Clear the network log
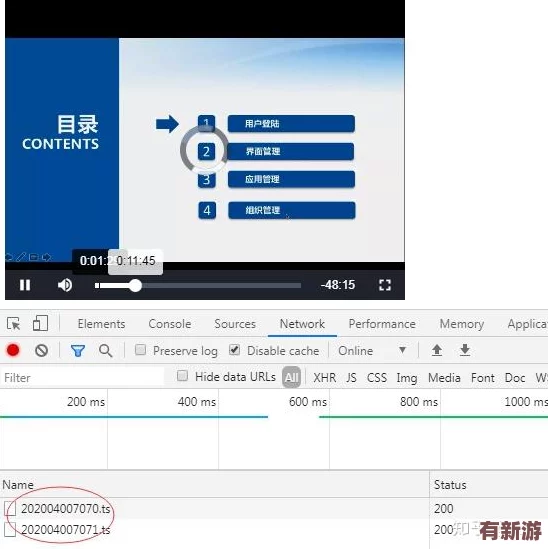 42,350
